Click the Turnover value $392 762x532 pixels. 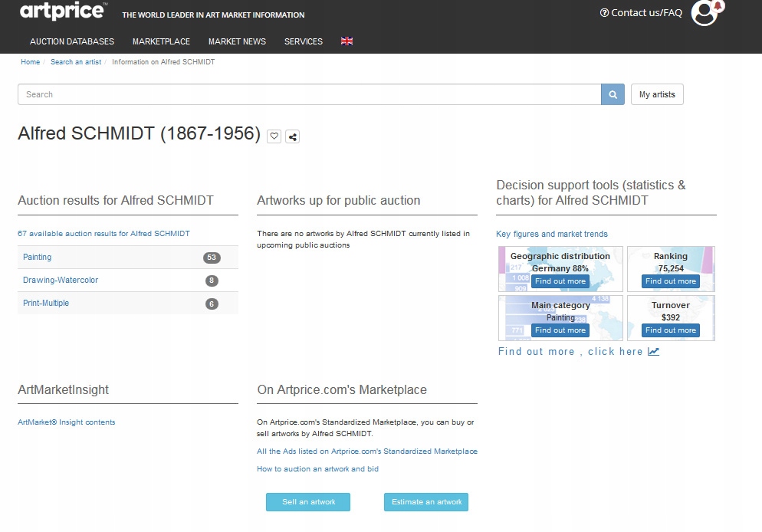671,317
